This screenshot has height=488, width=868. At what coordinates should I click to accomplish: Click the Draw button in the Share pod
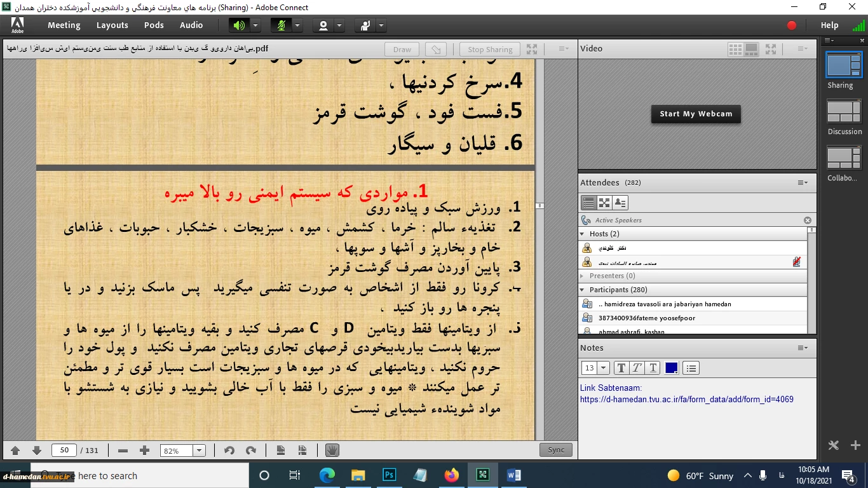coord(402,49)
